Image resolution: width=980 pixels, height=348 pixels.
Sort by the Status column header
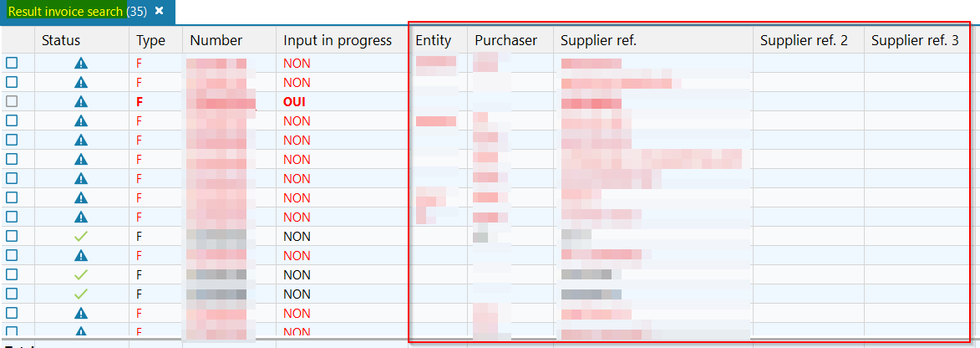(61, 40)
